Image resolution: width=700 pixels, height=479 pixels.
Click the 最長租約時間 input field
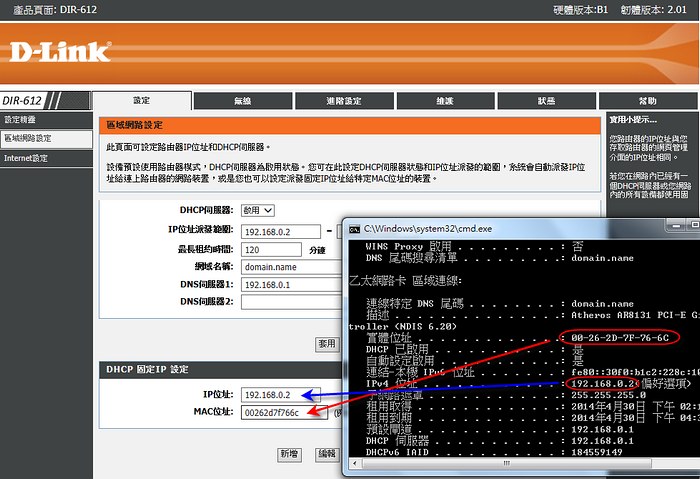click(x=270, y=249)
